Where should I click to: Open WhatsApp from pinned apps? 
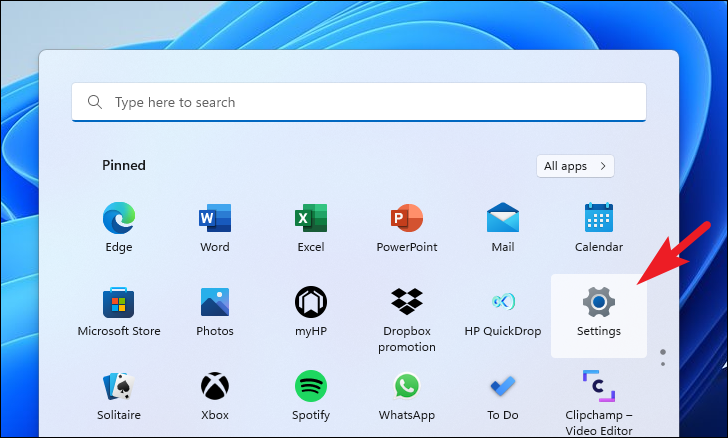click(x=407, y=395)
